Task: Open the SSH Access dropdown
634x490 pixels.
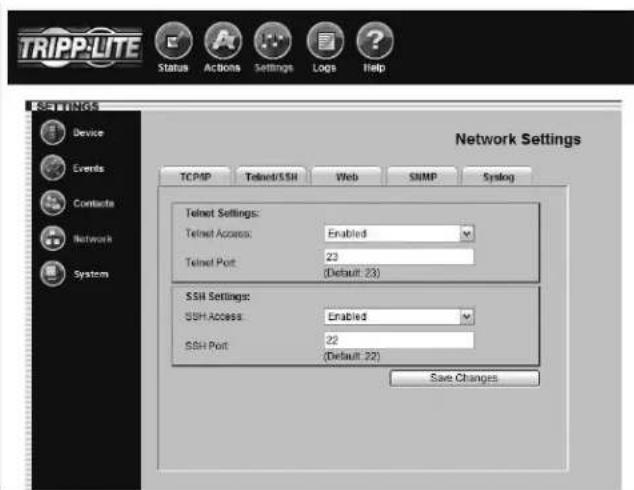Action: [x=399, y=317]
